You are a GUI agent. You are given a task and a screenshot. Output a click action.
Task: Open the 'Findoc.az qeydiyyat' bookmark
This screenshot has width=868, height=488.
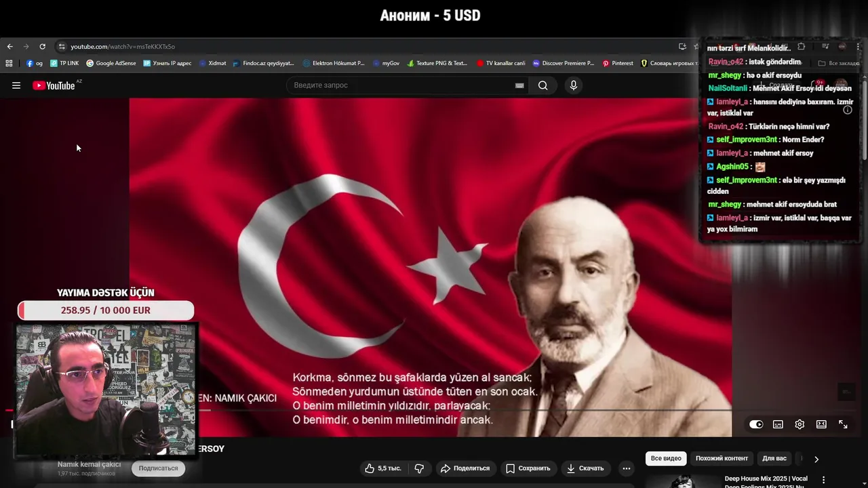point(263,63)
